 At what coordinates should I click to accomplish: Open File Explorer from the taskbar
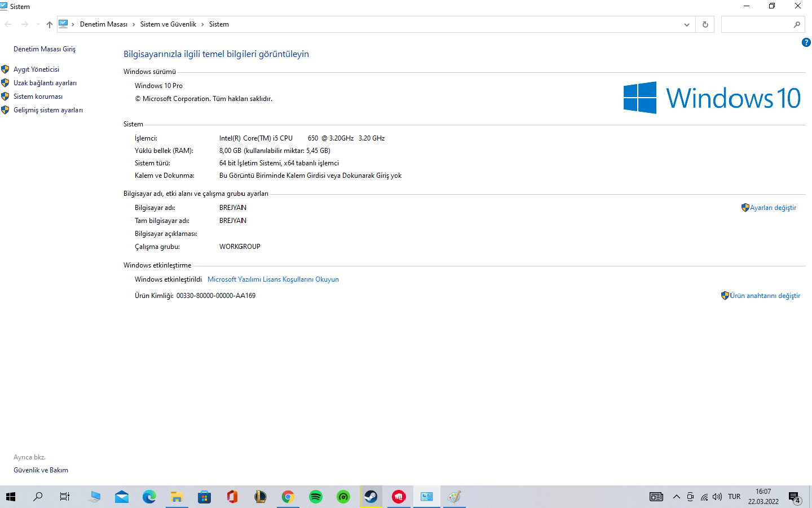click(x=176, y=497)
